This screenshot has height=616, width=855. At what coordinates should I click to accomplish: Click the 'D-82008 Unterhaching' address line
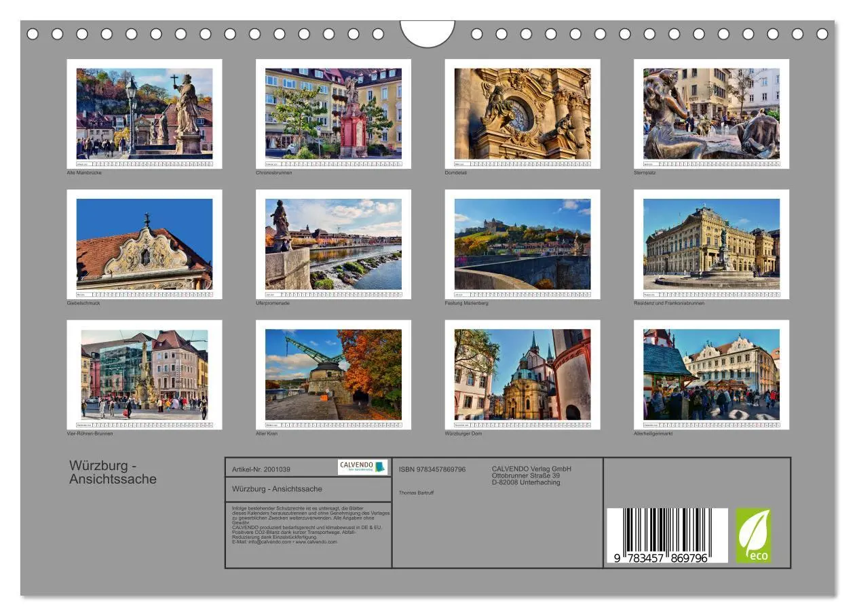[x=526, y=482]
